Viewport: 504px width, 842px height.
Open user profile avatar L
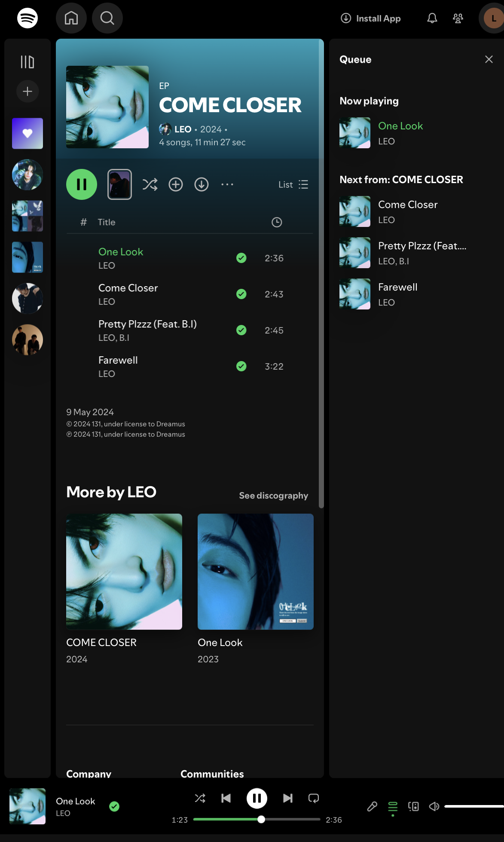pyautogui.click(x=493, y=18)
